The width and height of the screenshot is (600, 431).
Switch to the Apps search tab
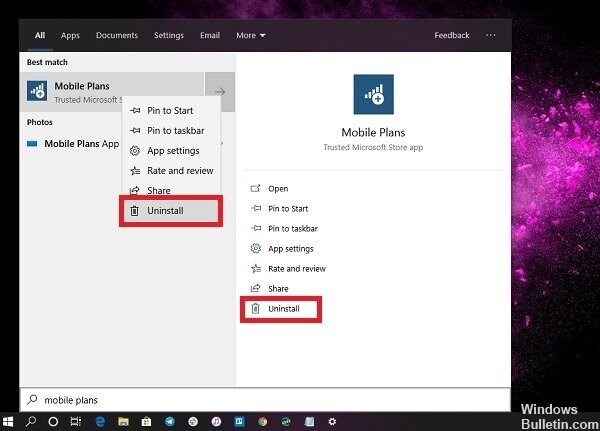tap(70, 36)
